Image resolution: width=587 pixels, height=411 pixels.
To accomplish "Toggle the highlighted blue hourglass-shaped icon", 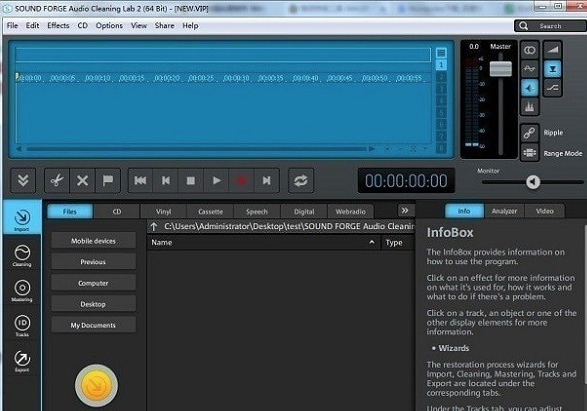I will click(553, 69).
